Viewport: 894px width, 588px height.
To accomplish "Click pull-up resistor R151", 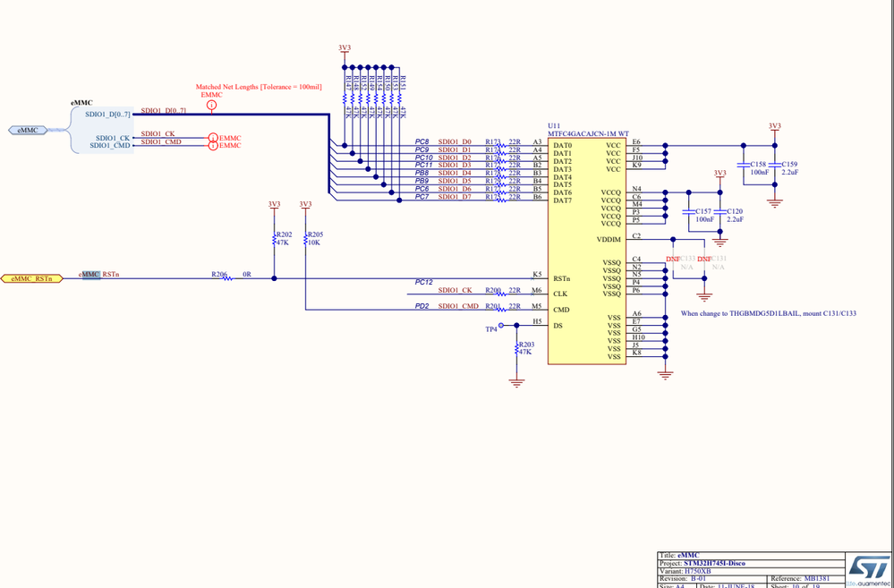I will point(399,97).
